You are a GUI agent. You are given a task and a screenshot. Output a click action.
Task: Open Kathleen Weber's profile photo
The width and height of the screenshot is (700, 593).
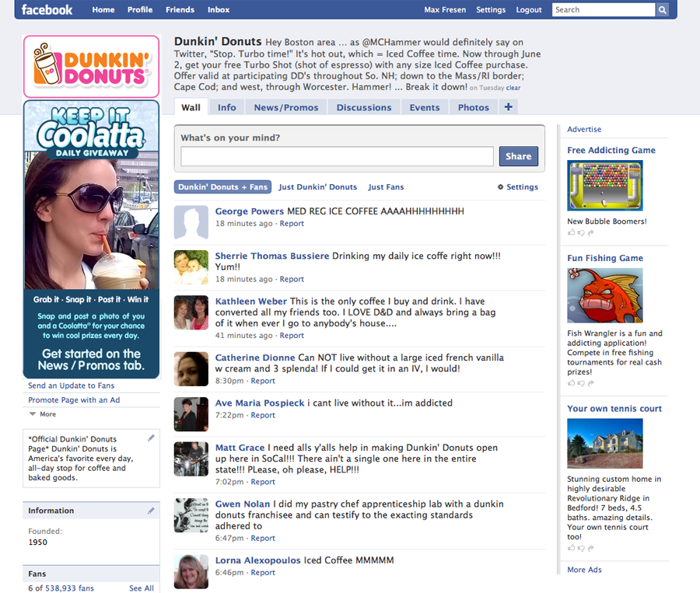[x=191, y=312]
